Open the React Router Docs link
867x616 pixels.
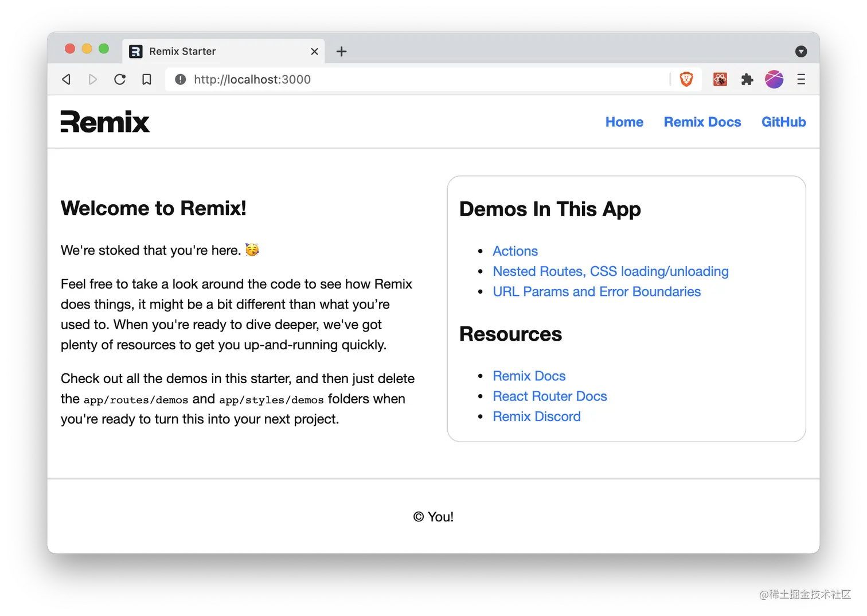click(550, 396)
